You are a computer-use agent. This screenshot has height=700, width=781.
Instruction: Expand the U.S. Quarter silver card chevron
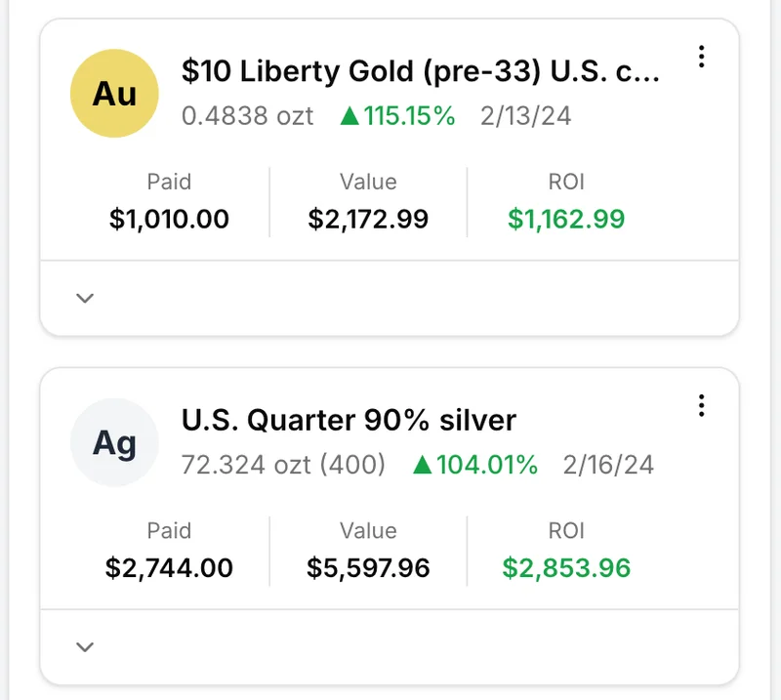point(85,646)
